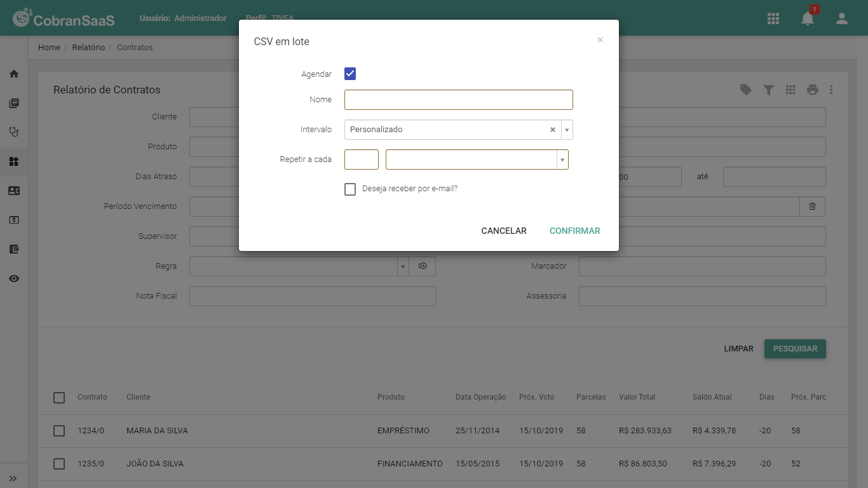
Task: Select all contracts header checkbox
Action: [x=59, y=398]
